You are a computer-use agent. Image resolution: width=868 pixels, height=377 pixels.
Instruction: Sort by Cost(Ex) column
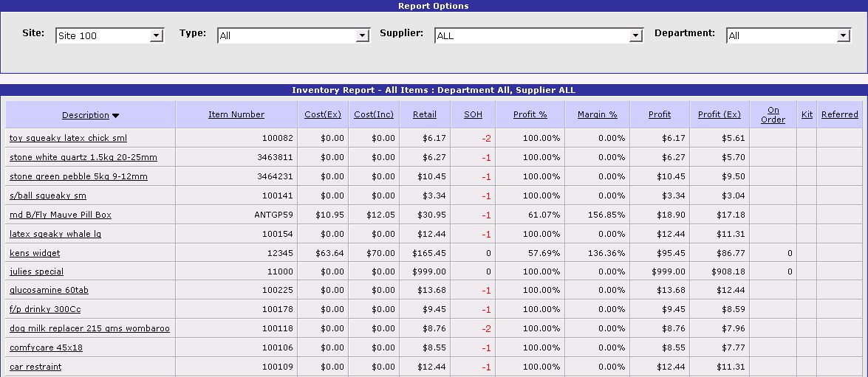point(323,114)
